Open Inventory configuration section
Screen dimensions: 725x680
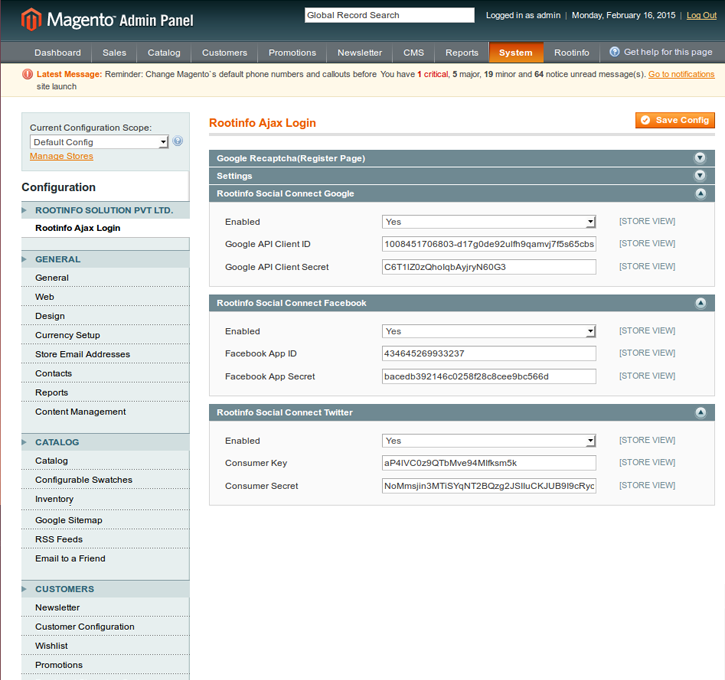point(105,499)
